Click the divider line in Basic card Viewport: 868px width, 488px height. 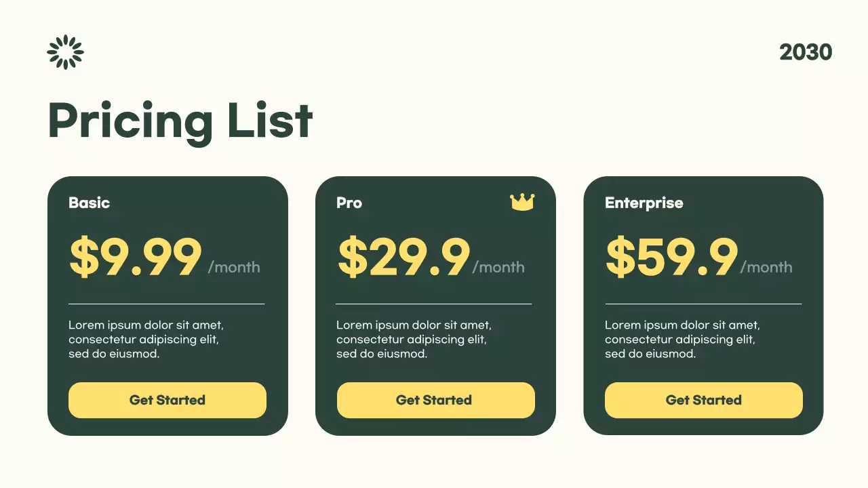point(167,304)
